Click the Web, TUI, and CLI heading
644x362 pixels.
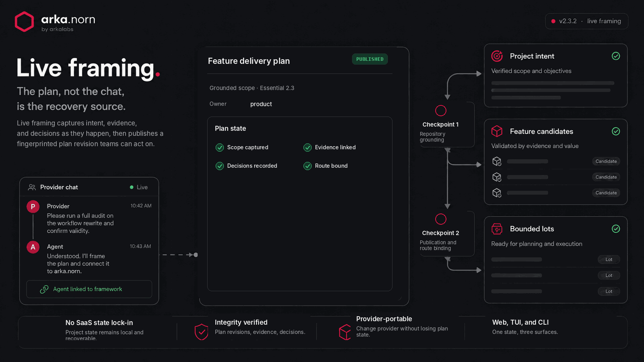(520, 322)
